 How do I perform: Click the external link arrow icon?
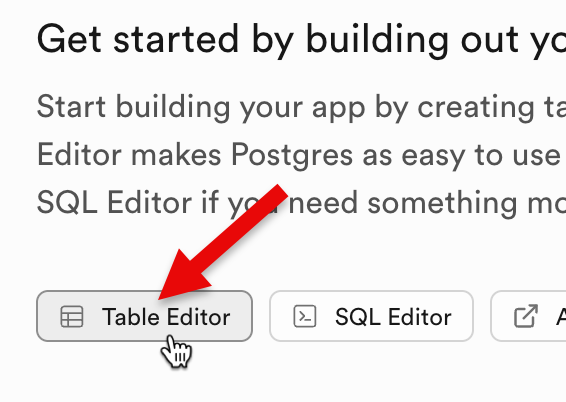point(526,316)
